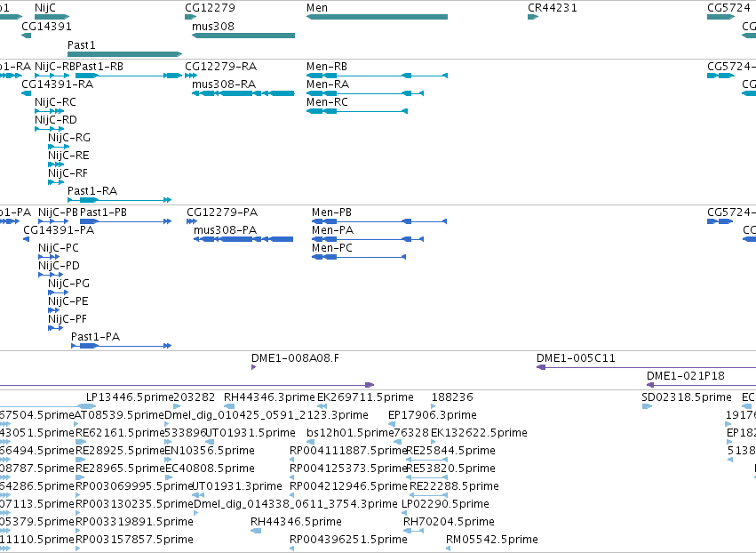Click the Men-PA protein label

pos(332,230)
